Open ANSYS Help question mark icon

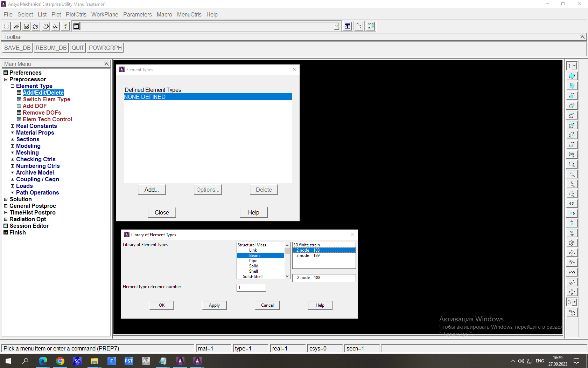click(x=65, y=26)
